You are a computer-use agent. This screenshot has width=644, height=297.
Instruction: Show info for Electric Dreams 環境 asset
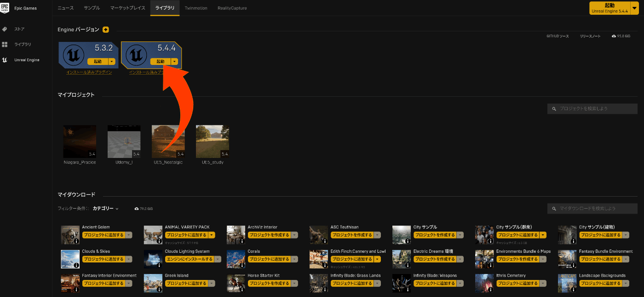click(x=408, y=265)
